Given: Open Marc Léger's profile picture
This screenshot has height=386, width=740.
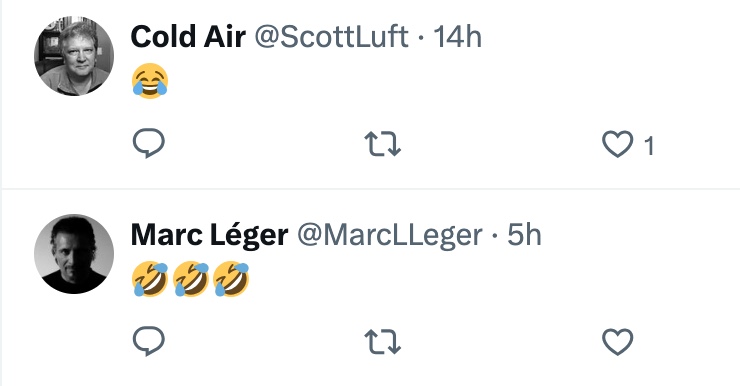Looking at the screenshot, I should 74,254.
